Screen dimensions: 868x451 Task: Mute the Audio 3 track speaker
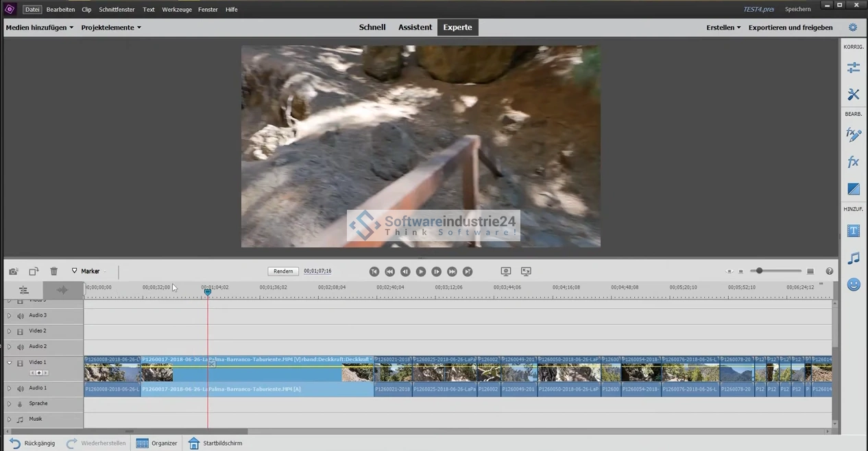point(21,316)
